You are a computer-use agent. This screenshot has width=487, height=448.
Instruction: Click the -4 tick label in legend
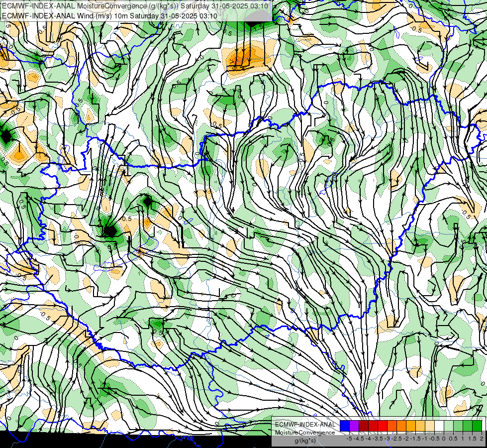point(368,439)
